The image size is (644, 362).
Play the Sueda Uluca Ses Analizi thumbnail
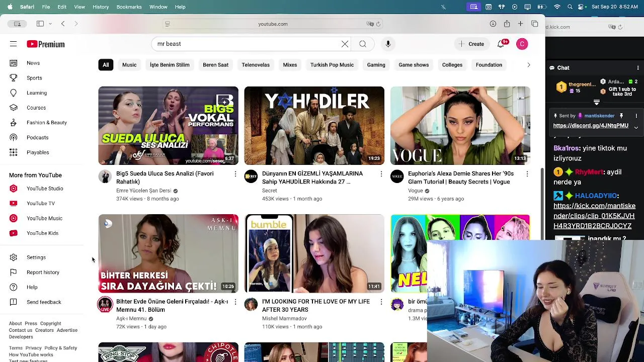point(169,126)
